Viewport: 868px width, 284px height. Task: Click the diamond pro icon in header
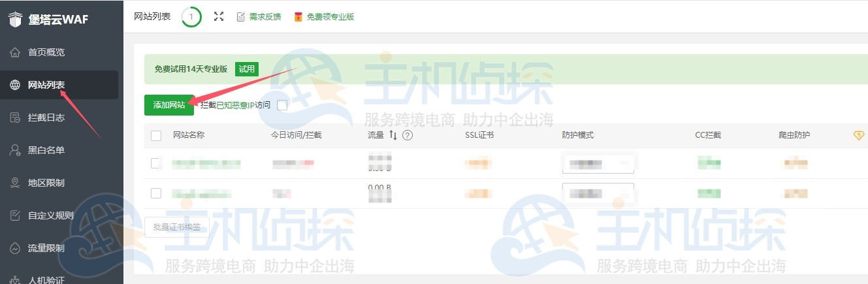click(859, 135)
